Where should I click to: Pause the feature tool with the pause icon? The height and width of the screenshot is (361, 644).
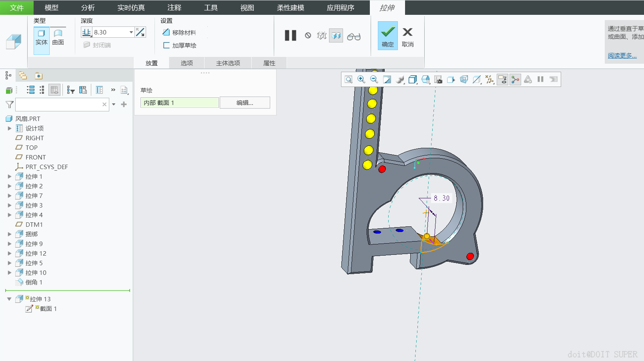click(x=290, y=36)
